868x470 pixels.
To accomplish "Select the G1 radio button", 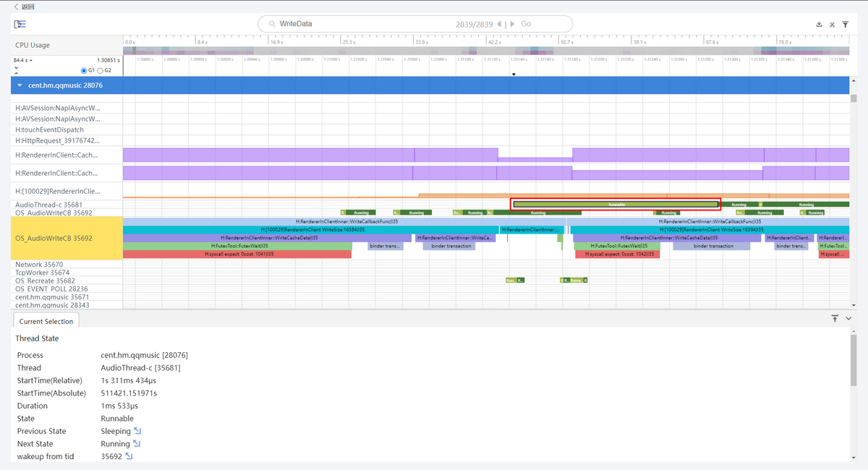I will tap(83, 70).
